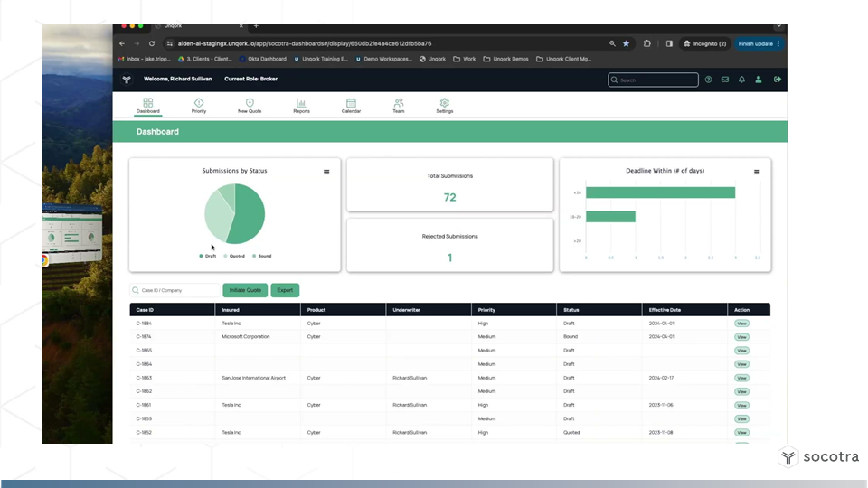
Task: Click View for case C-1861
Action: point(741,406)
